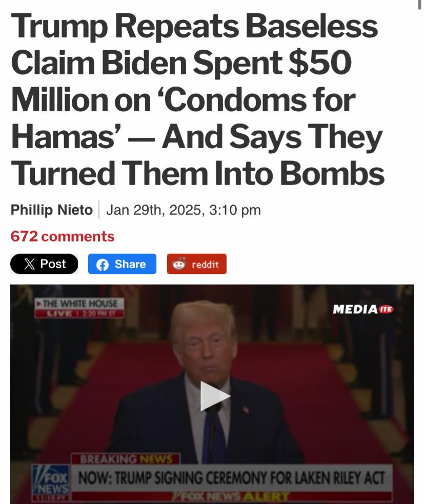Click the Facebook logo icon

103,265
